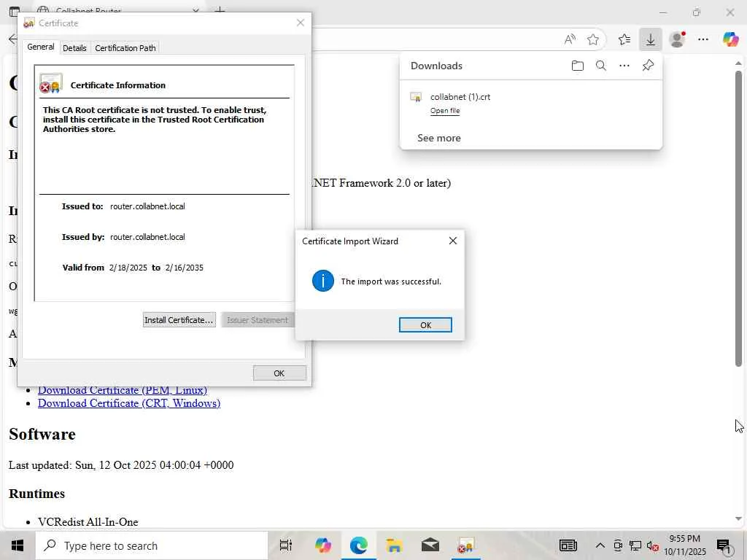Click the untrusted certificate icon
The height and width of the screenshot is (560, 747).
click(x=50, y=84)
